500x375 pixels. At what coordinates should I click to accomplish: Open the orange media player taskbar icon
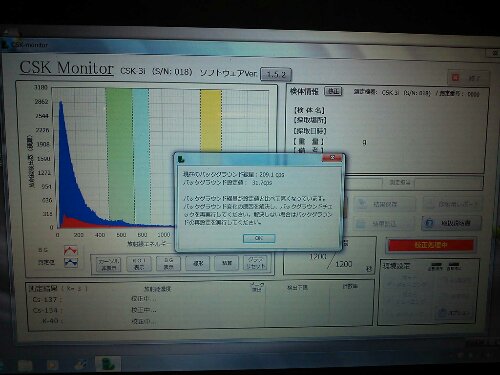point(52,365)
